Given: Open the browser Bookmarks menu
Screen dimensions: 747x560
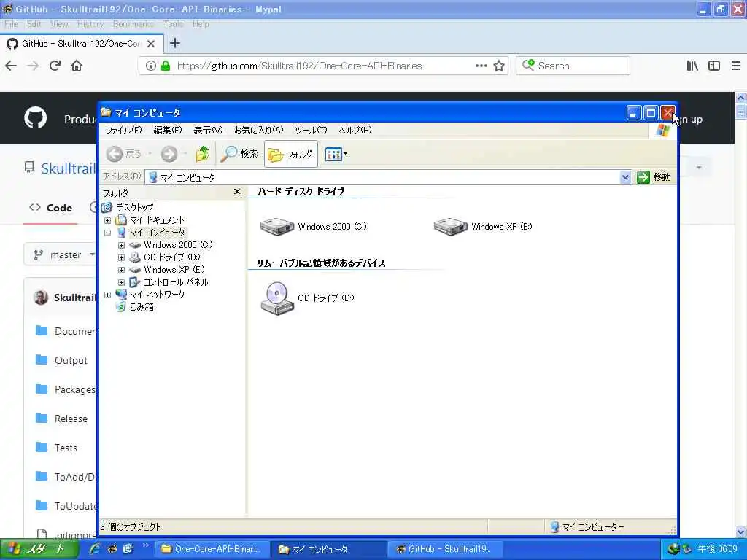Looking at the screenshot, I should 133,24.
